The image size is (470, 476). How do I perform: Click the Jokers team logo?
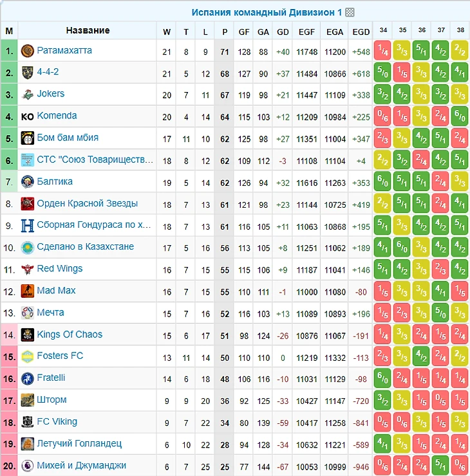27,95
